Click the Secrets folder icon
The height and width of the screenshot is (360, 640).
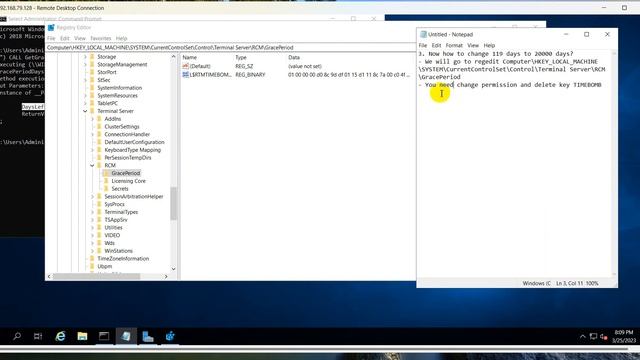(107, 189)
